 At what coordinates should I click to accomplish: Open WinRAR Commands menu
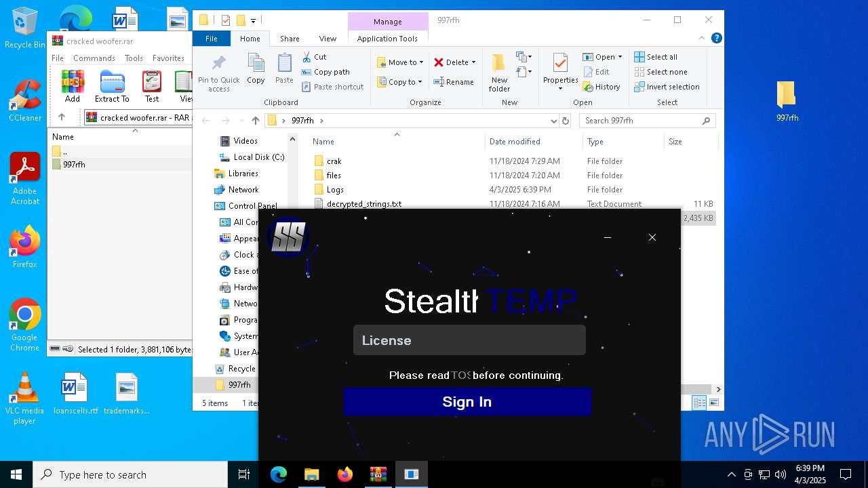tap(94, 58)
